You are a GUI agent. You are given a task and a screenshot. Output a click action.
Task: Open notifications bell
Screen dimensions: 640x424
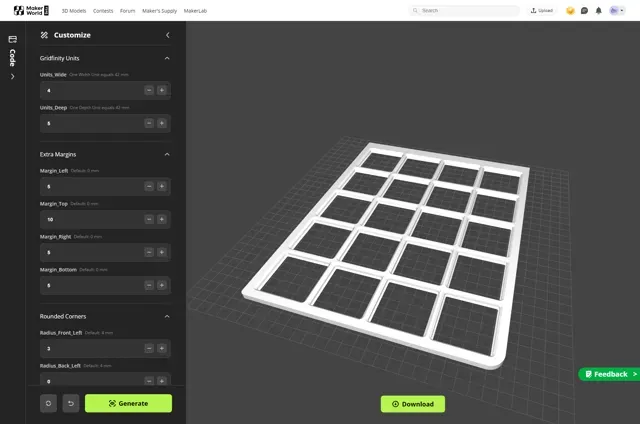tap(598, 11)
